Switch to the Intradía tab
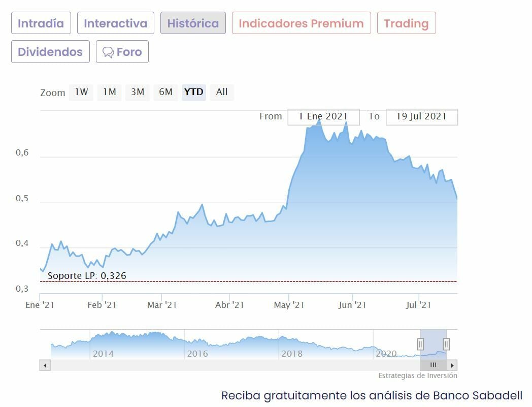Screen dimensions: 532x407 click(x=41, y=23)
